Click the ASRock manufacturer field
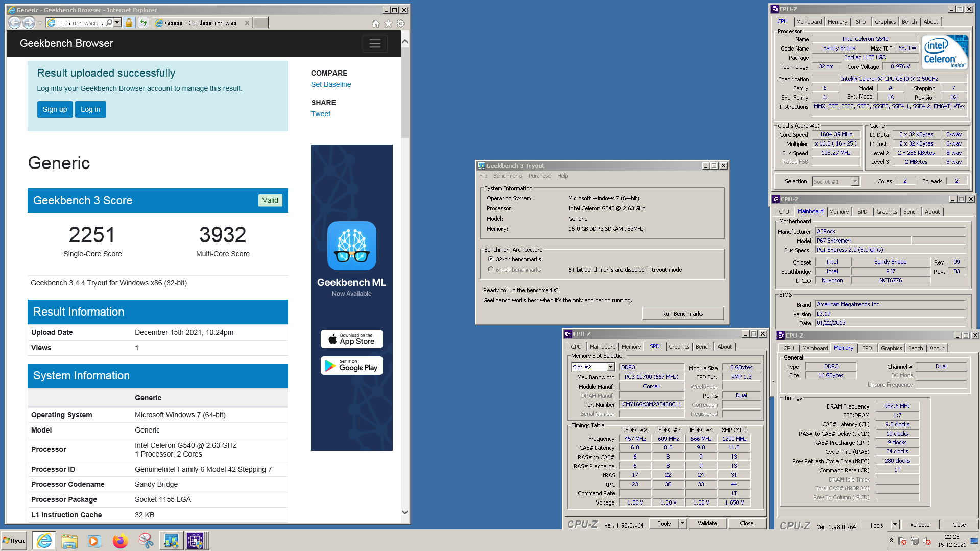 point(890,232)
